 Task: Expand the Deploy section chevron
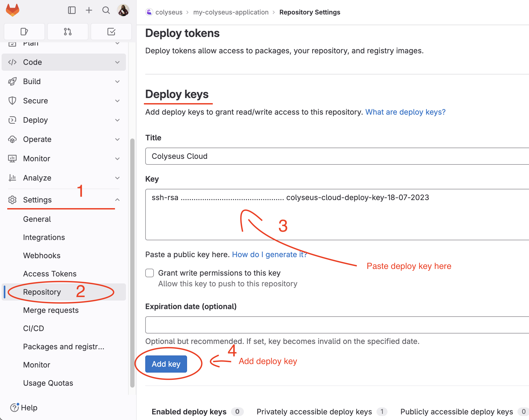(117, 120)
